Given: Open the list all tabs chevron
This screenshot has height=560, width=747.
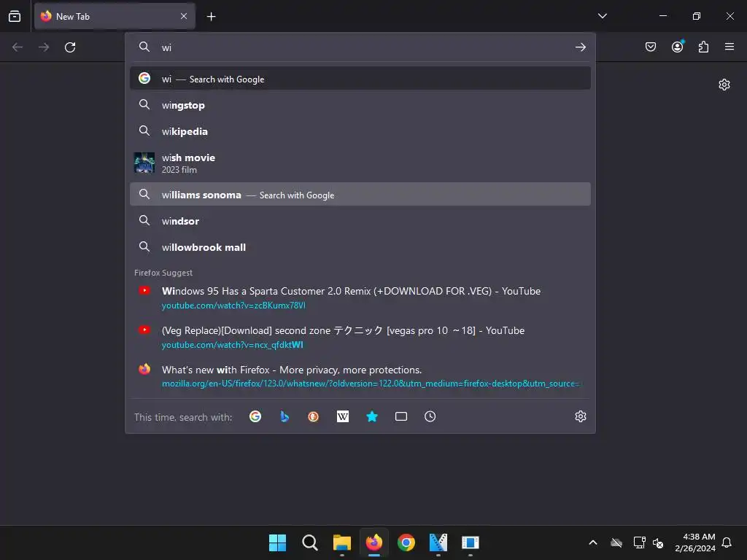Looking at the screenshot, I should pos(602,16).
